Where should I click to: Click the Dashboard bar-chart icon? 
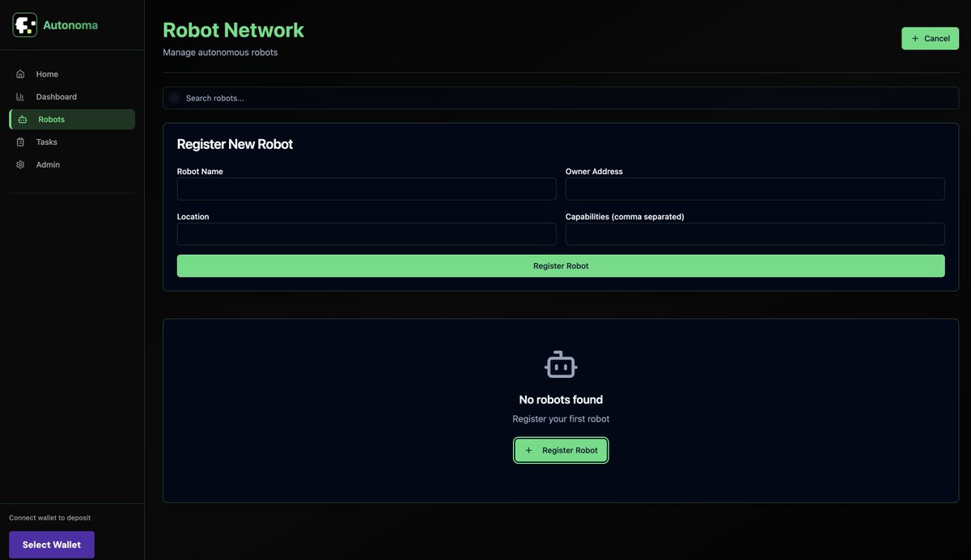coord(20,97)
